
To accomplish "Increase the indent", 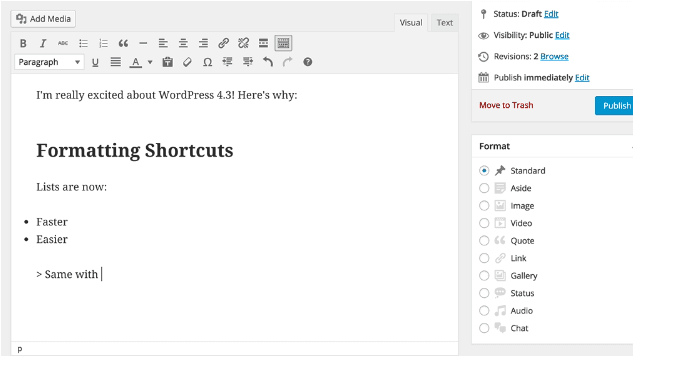I will click(248, 62).
